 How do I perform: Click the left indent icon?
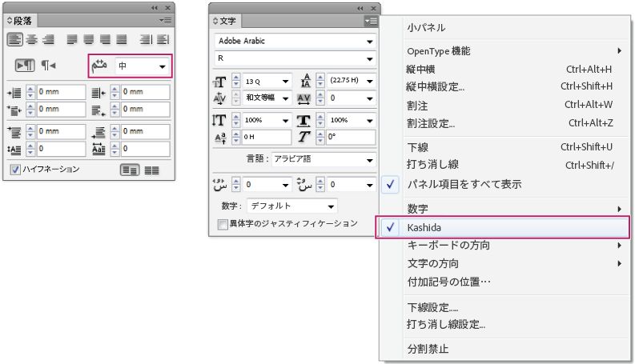(14, 93)
